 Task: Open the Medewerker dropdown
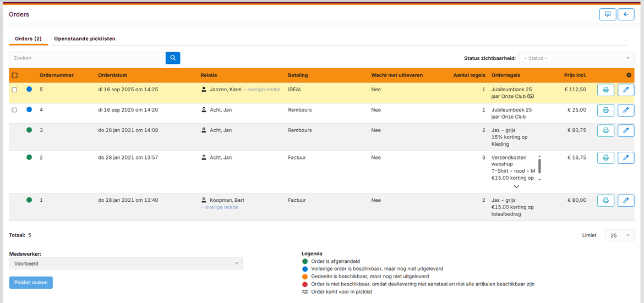tap(126, 263)
